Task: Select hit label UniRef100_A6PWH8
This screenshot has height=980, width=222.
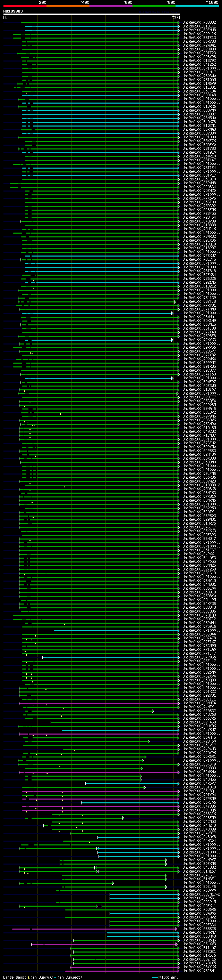Action: pyautogui.click(x=199, y=183)
